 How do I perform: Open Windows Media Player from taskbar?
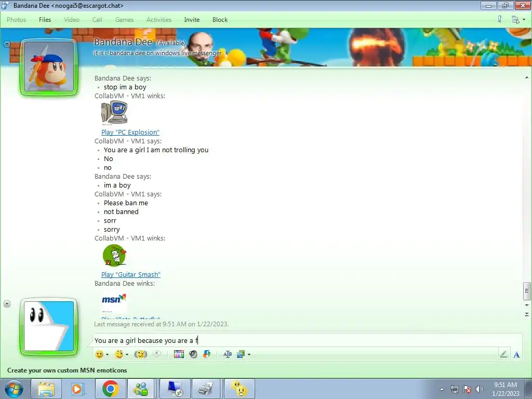78,389
